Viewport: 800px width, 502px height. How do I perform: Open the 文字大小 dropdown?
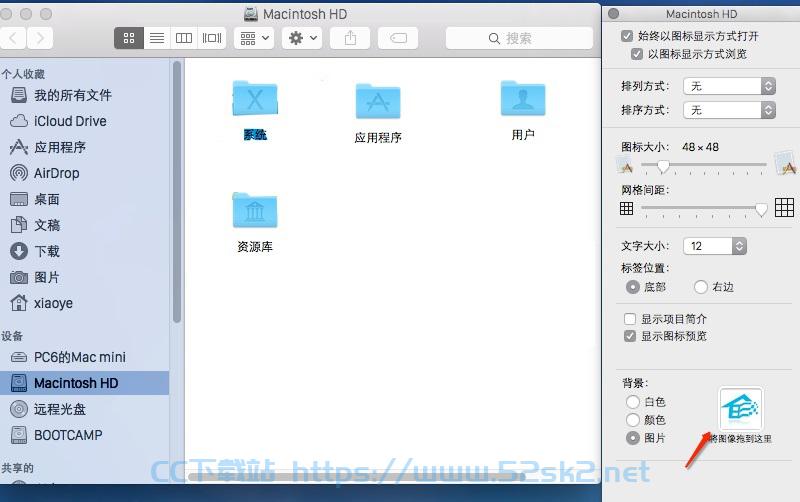coord(715,246)
